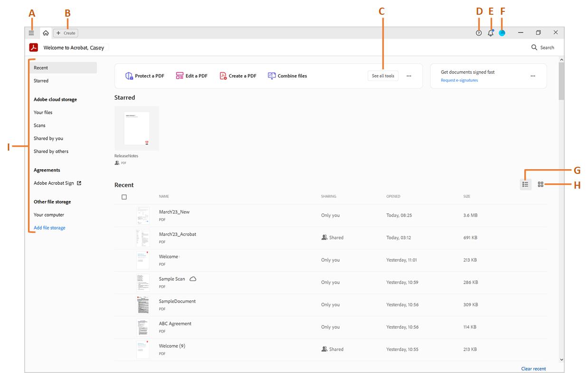Open the user profile avatar
This screenshot has height=373, width=588.
[x=502, y=33]
